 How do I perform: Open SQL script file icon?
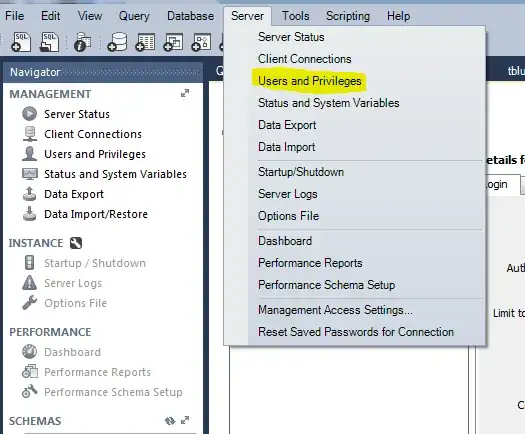49,42
